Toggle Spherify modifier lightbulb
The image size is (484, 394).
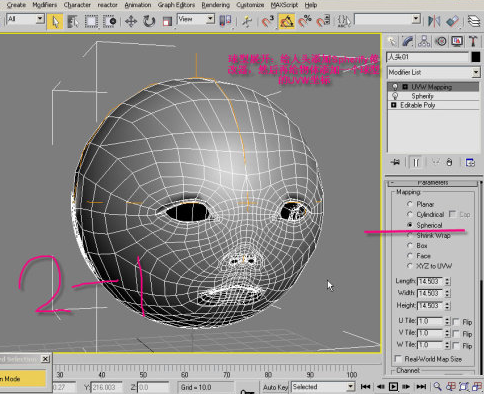(x=395, y=96)
